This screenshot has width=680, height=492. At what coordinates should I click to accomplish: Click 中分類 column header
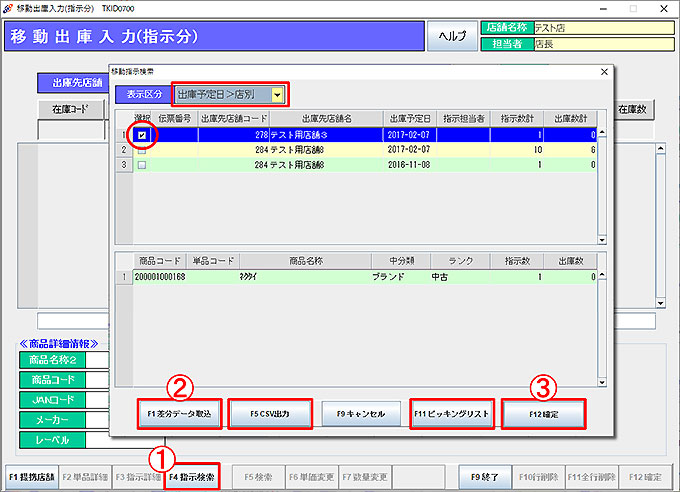401,261
